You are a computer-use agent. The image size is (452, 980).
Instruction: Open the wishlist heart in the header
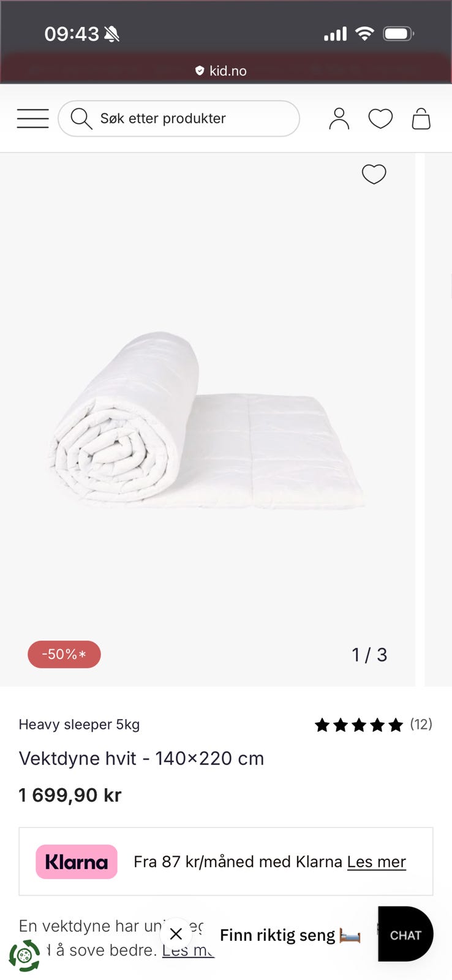point(380,118)
